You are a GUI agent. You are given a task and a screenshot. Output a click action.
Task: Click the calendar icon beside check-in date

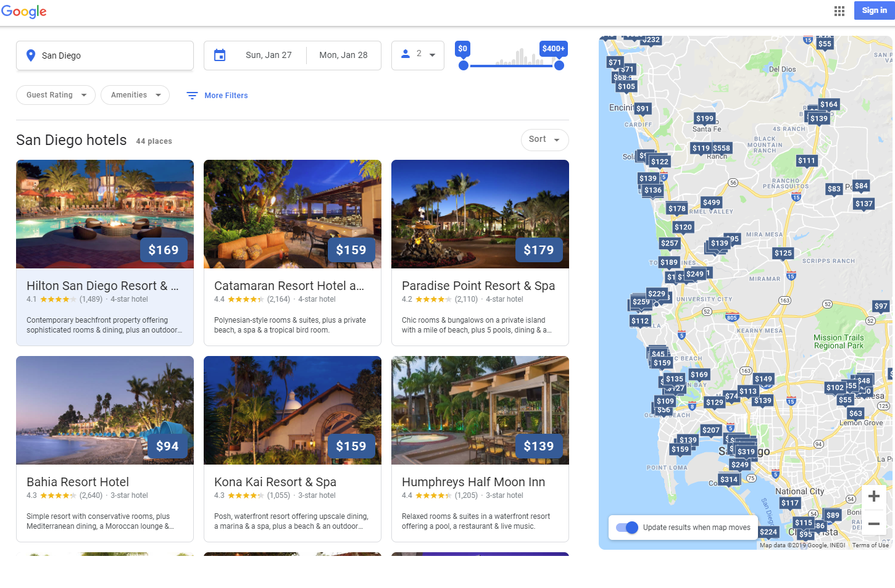(x=220, y=56)
